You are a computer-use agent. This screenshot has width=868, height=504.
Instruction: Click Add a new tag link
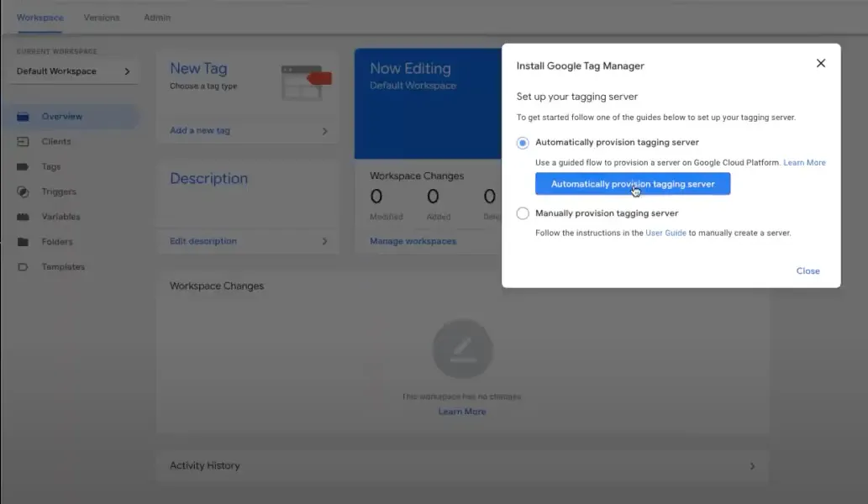click(x=200, y=130)
